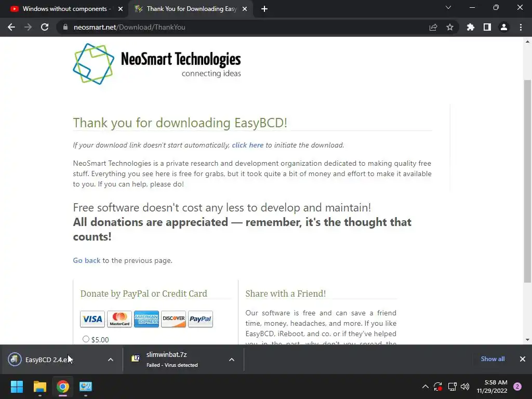Click 'Thank you for downloading EasyBCD!' heading
The image size is (532, 399).
pyautogui.click(x=180, y=123)
